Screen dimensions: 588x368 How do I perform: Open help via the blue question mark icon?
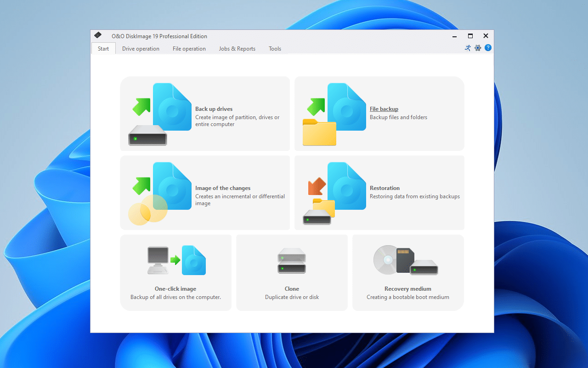488,47
